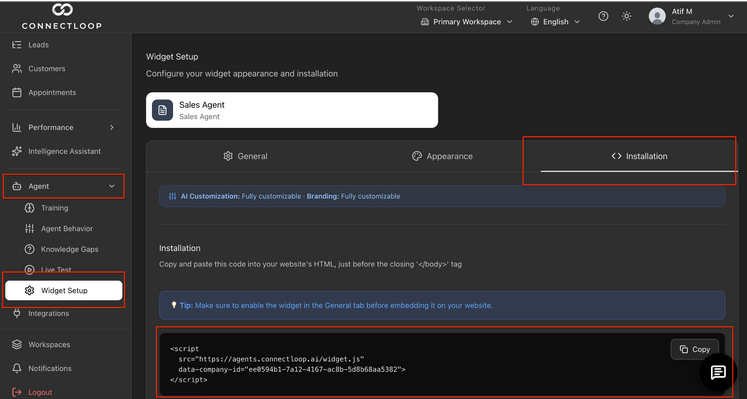Viewport: 747px width, 399px height.
Task: Click the Agent robot icon
Action: coord(17,187)
